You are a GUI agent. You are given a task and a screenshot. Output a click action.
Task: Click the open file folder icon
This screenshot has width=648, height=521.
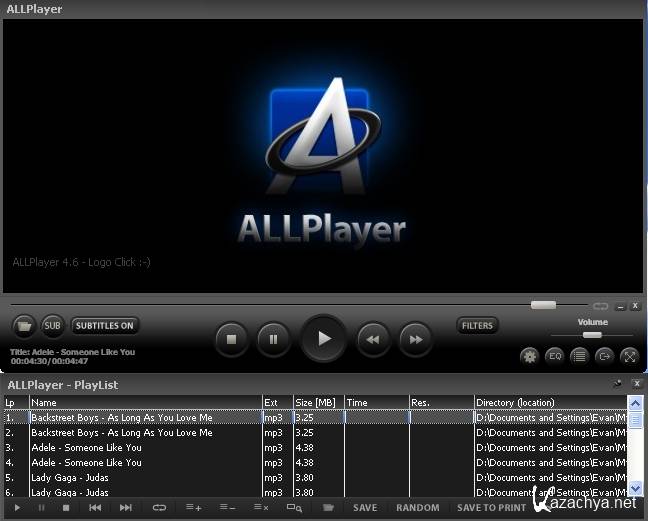tap(24, 326)
